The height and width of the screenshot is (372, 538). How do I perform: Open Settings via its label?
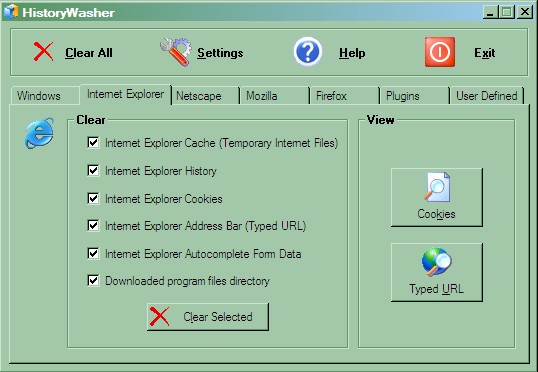point(220,53)
